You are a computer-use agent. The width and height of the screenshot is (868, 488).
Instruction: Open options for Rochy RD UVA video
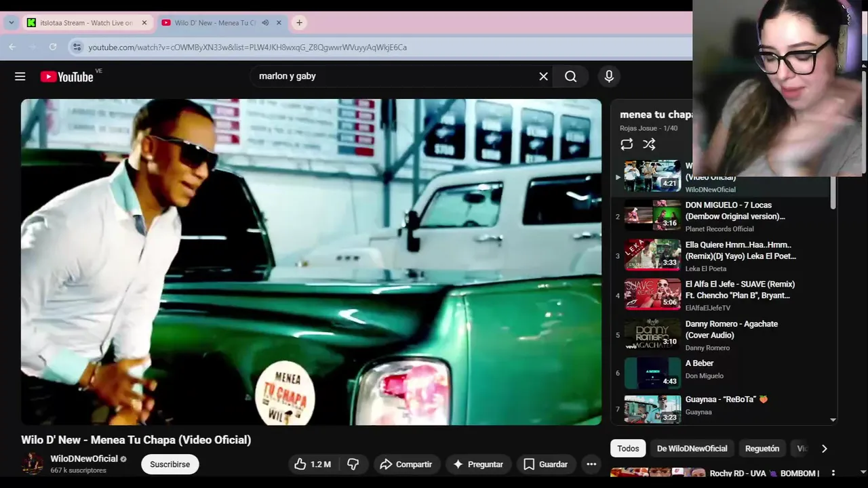tap(833, 473)
